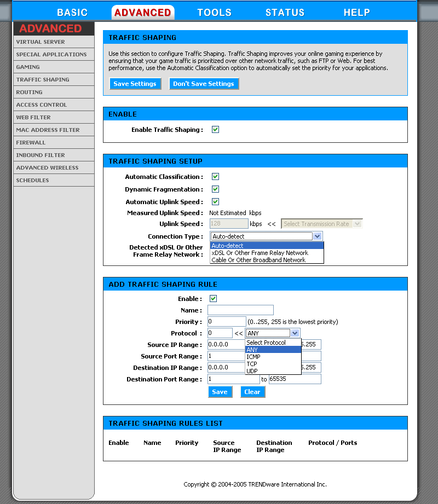Click the Protocol number input field

point(220,333)
